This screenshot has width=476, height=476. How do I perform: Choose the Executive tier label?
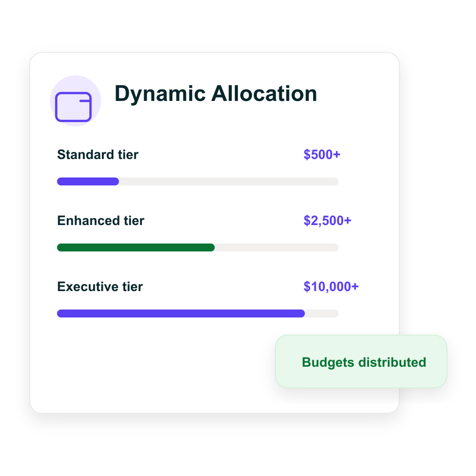point(100,287)
